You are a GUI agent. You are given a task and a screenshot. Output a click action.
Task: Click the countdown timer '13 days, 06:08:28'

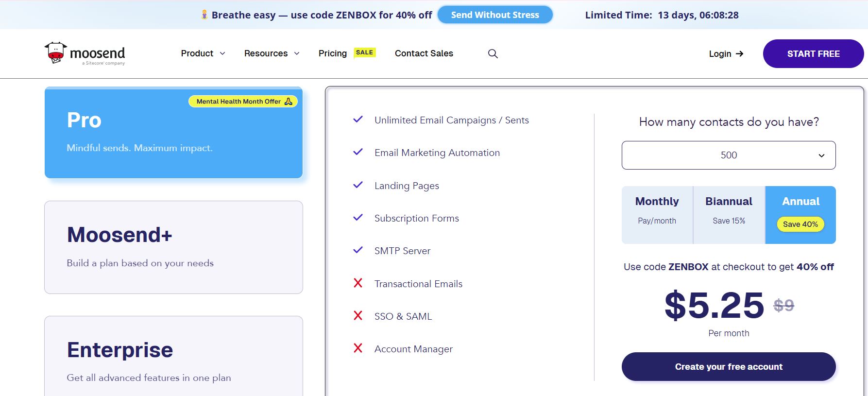(698, 15)
